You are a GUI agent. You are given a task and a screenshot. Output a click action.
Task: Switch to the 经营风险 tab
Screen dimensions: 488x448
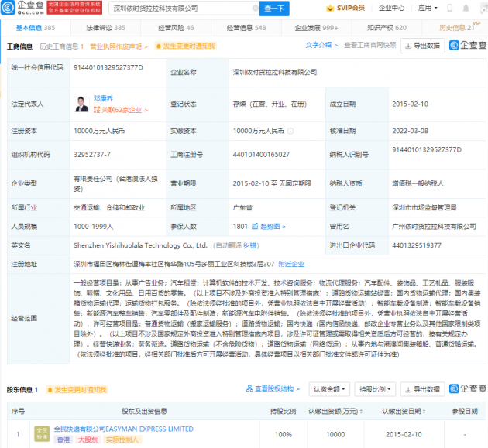176,28
